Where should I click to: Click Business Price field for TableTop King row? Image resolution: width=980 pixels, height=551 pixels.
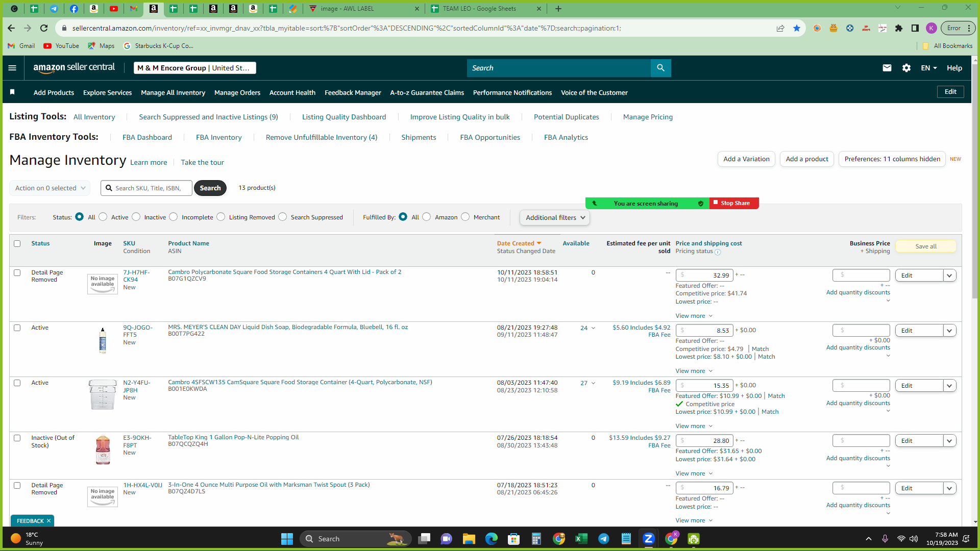(861, 441)
